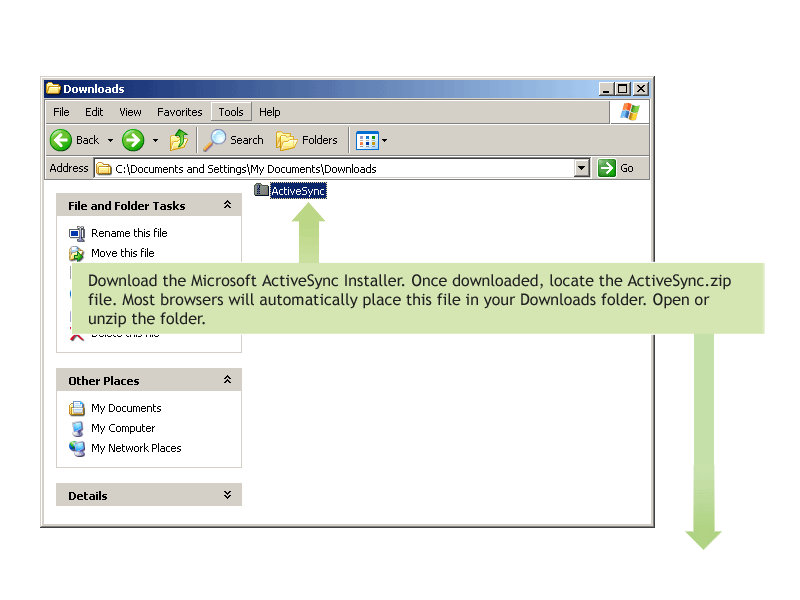Select the ActiveSync zip file icon

click(x=261, y=190)
